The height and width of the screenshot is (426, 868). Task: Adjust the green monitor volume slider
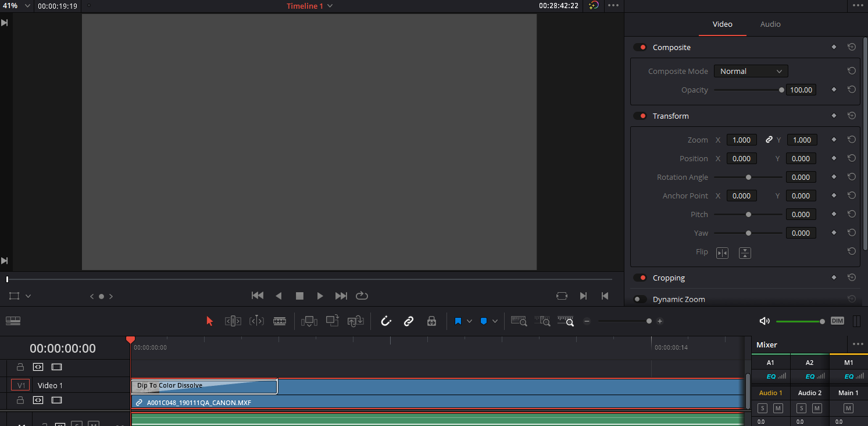click(800, 321)
